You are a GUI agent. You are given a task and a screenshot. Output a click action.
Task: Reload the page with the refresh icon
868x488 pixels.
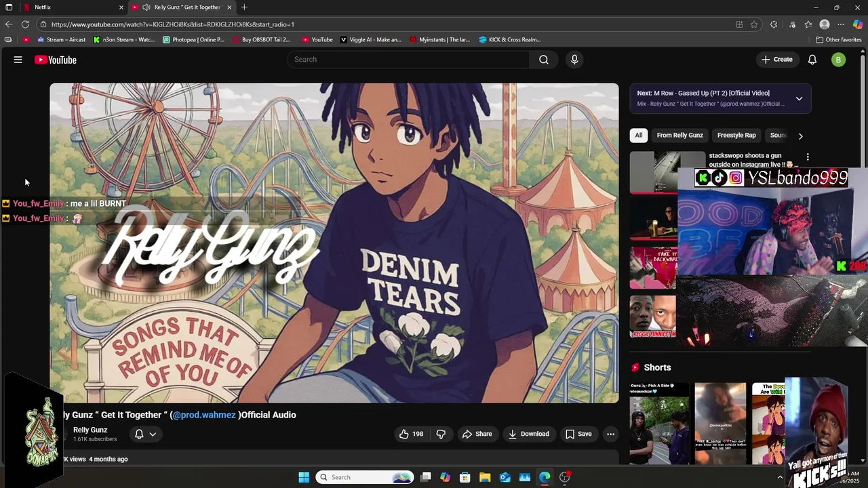pos(25,24)
